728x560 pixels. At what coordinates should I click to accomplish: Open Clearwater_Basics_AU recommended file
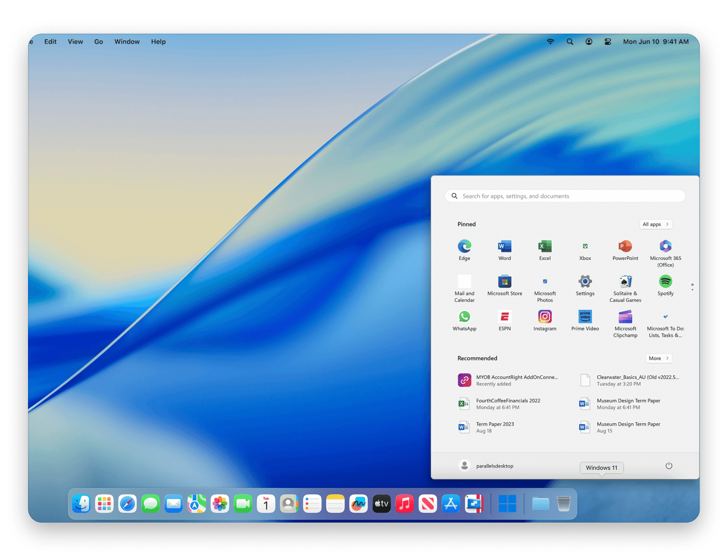pos(629,380)
